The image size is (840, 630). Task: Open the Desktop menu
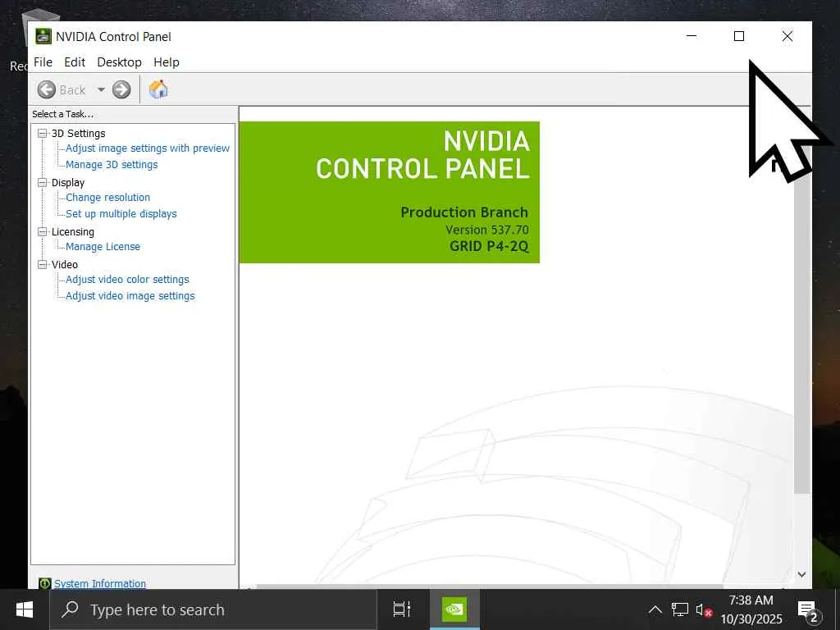point(120,62)
